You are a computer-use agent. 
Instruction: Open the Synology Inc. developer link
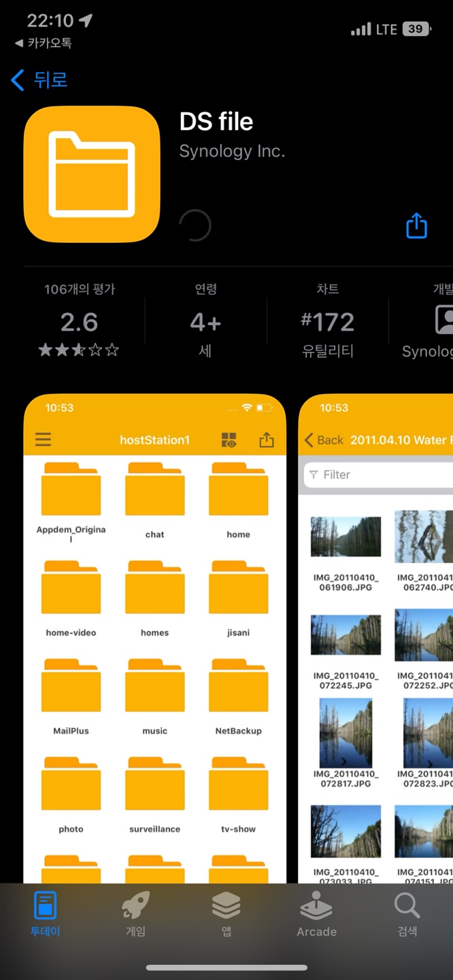(232, 151)
